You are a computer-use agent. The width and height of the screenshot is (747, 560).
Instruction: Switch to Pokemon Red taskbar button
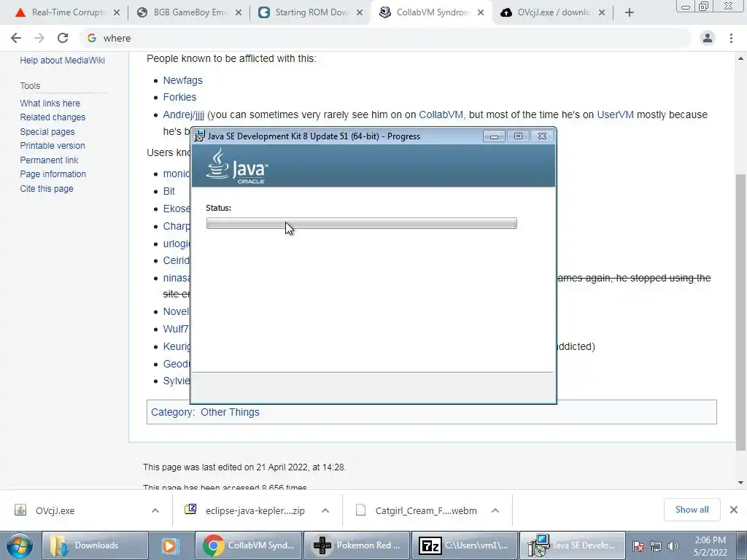point(357,545)
